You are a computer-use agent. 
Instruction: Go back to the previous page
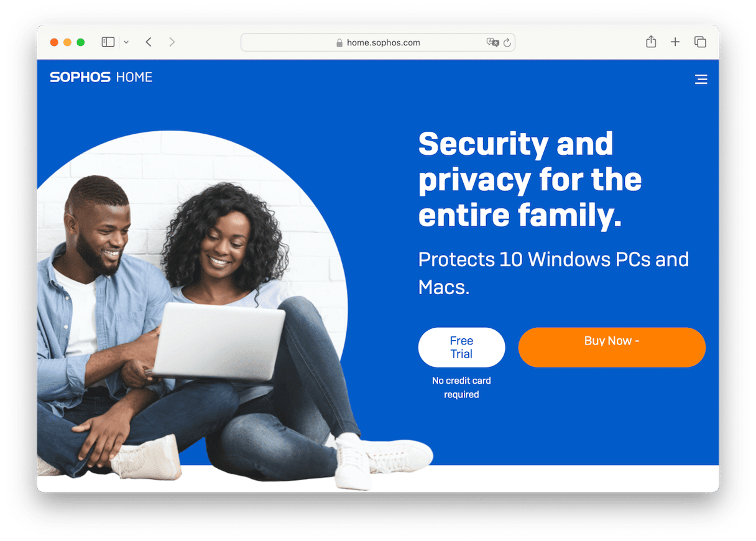149,42
